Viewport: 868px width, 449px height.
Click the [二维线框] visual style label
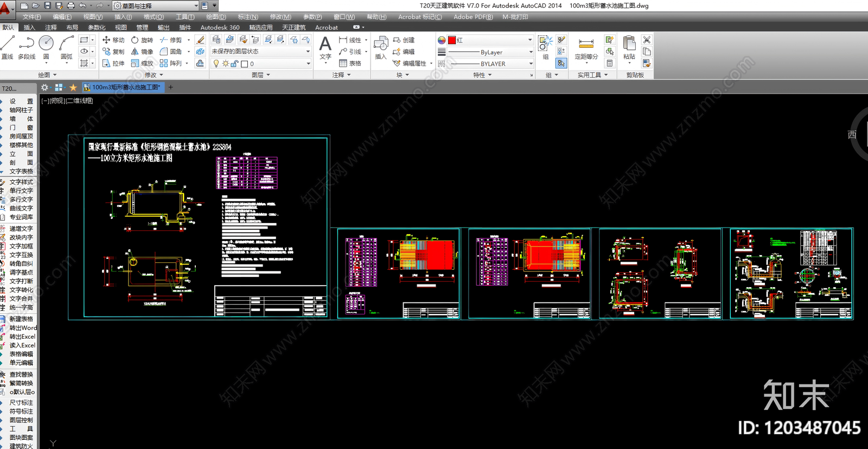click(80, 100)
